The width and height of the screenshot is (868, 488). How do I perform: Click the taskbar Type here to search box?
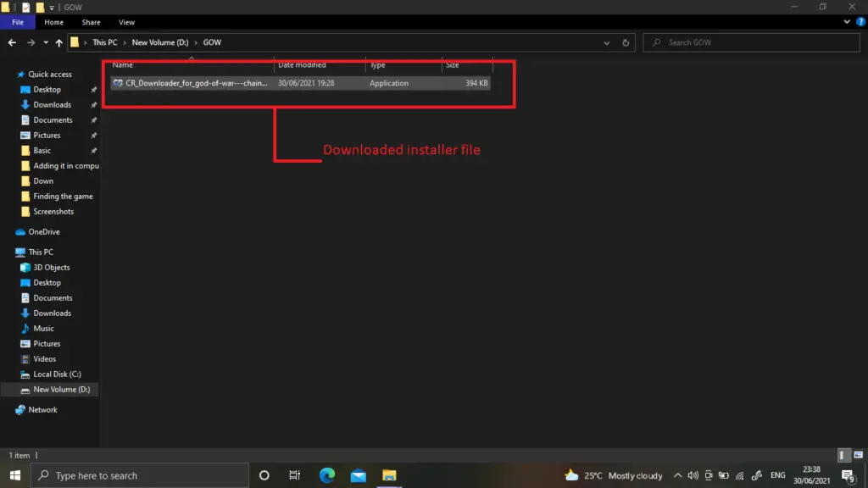click(x=140, y=475)
